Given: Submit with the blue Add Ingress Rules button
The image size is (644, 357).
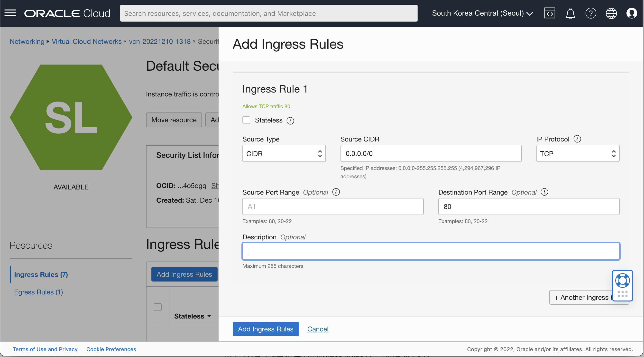Looking at the screenshot, I should click(x=266, y=329).
